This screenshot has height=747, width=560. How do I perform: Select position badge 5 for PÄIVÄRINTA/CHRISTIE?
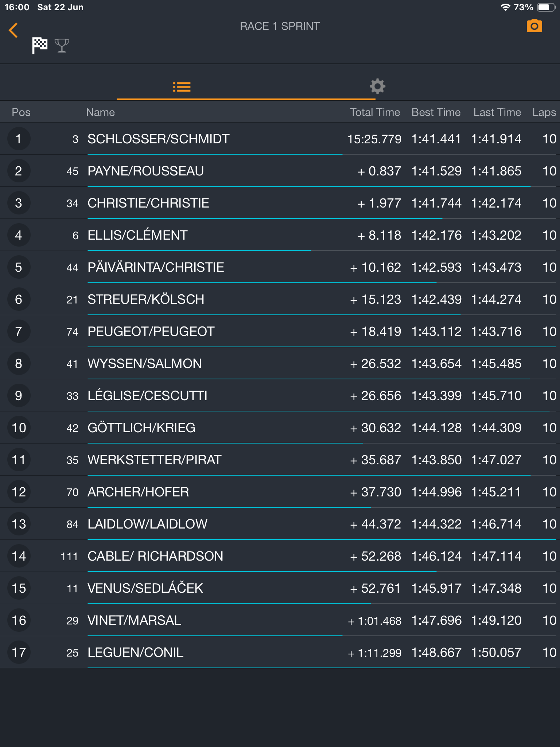(19, 267)
